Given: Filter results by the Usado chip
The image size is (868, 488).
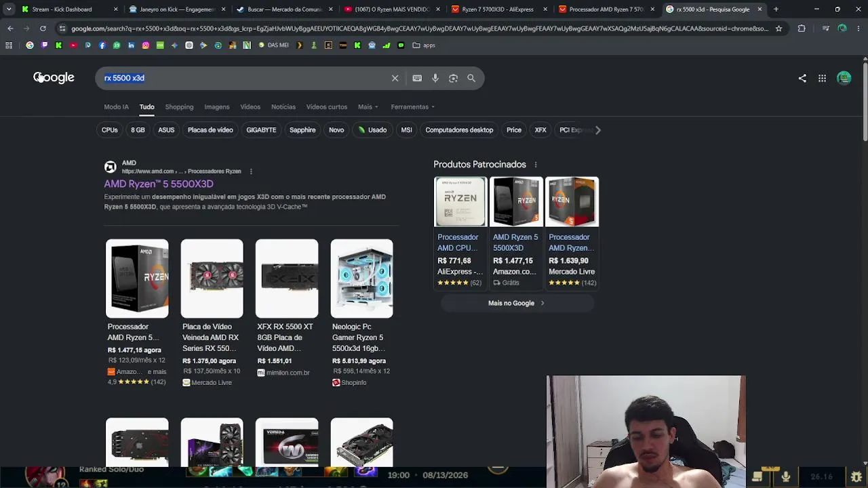Looking at the screenshot, I should coord(372,130).
